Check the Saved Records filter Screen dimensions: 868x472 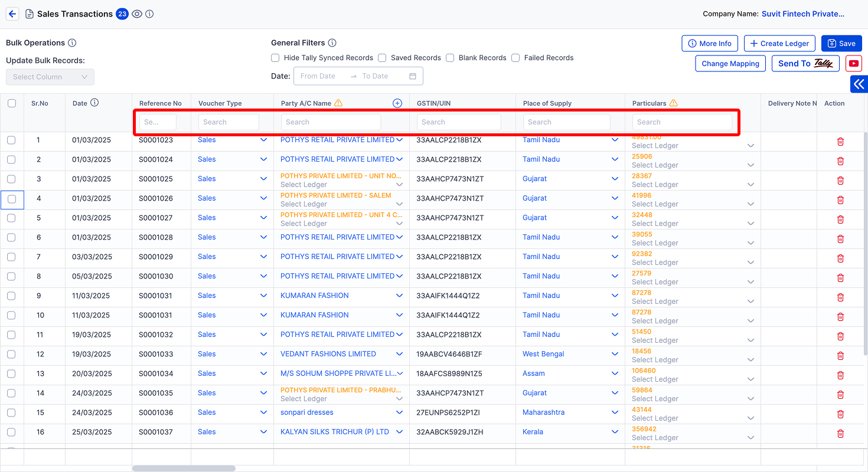coord(382,58)
